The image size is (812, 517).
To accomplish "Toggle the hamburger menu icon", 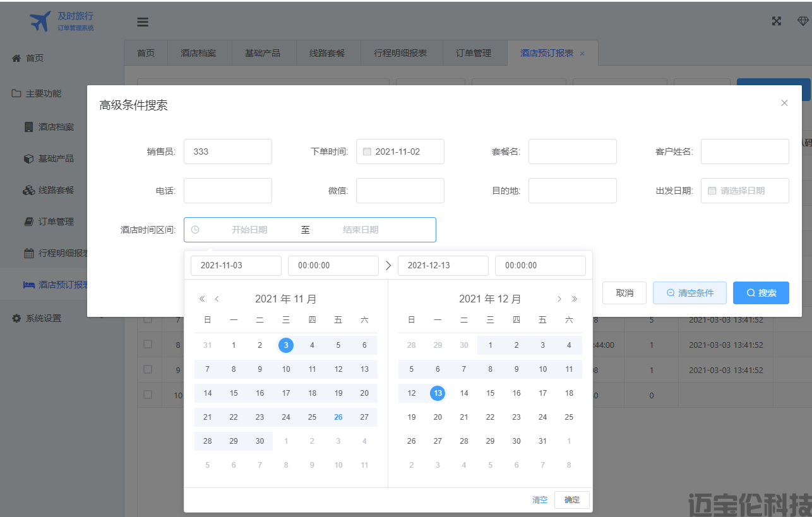I will pyautogui.click(x=143, y=22).
